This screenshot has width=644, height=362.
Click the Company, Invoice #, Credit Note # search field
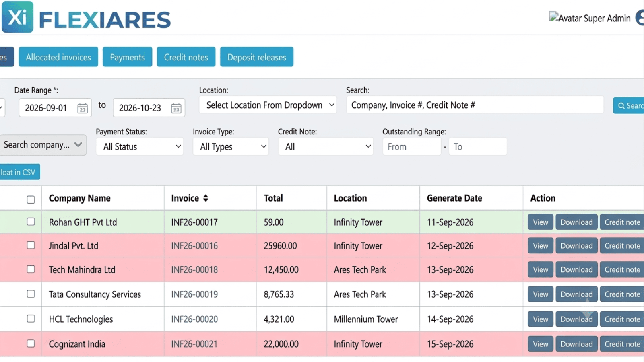(475, 105)
